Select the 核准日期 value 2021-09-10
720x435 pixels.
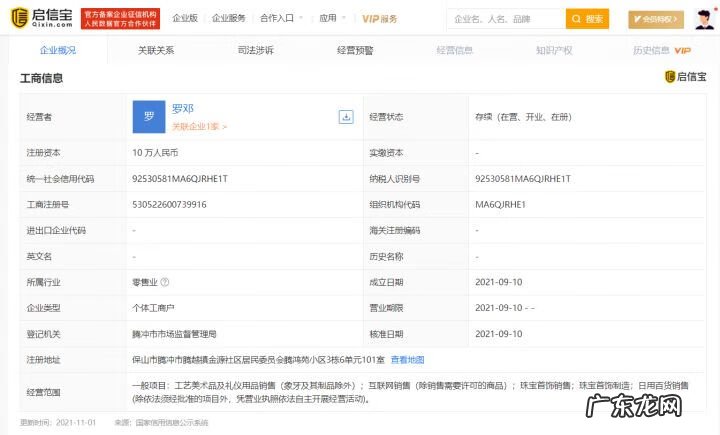click(x=499, y=334)
